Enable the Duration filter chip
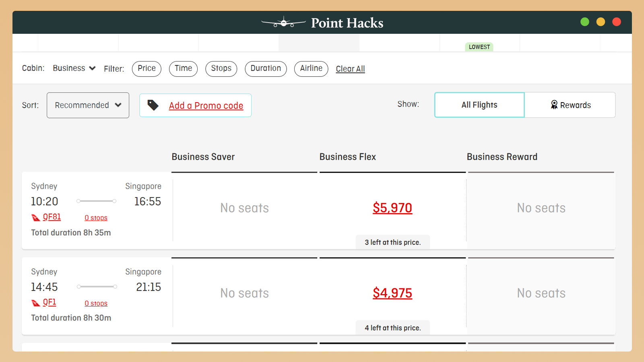Screen dimensions: 644x362 click(x=266, y=68)
